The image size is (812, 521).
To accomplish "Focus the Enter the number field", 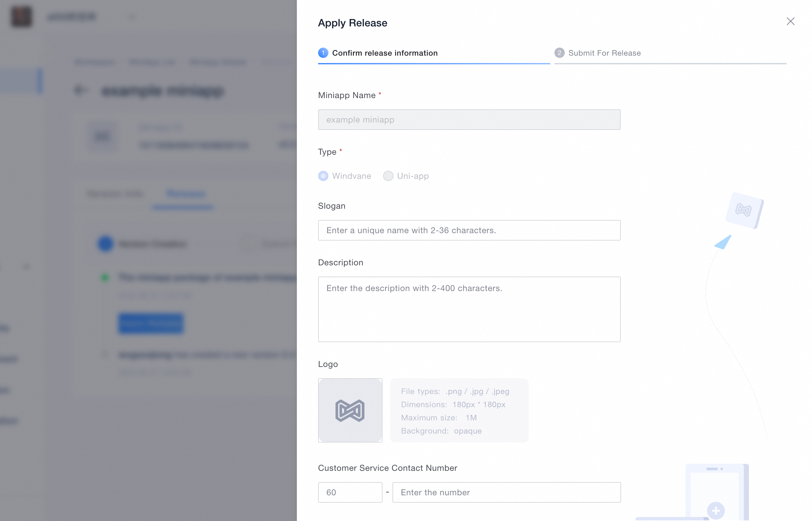I will pyautogui.click(x=506, y=492).
